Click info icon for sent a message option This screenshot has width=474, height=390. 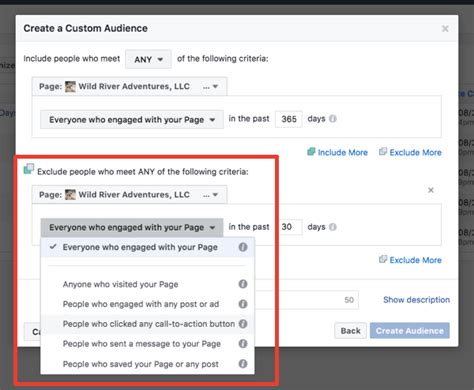(x=243, y=344)
